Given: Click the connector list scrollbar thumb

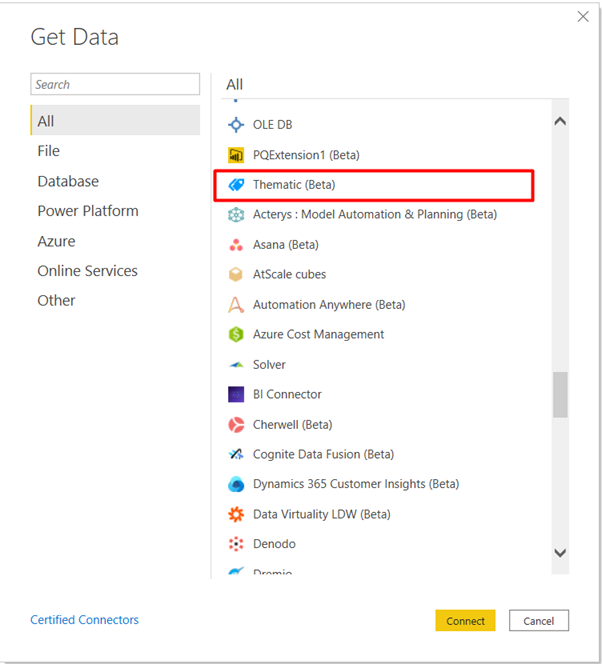Looking at the screenshot, I should point(560,395).
